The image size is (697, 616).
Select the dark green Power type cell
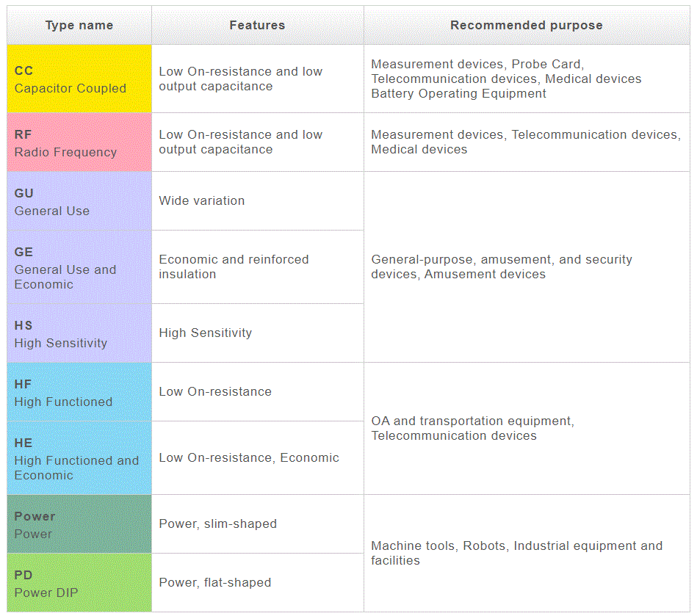(x=79, y=525)
